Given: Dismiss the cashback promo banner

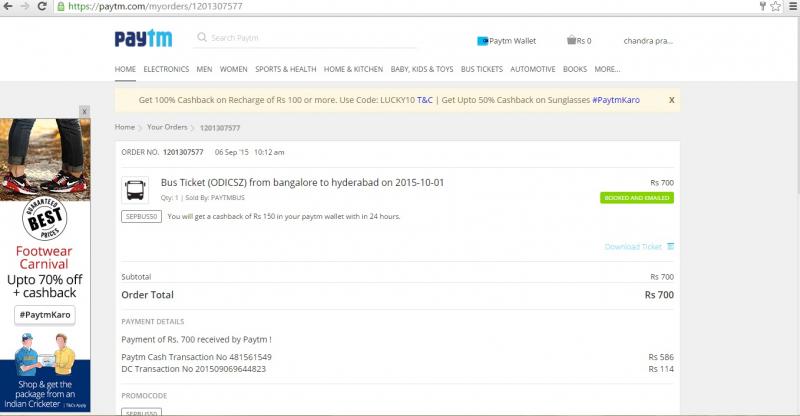Looking at the screenshot, I should point(671,100).
